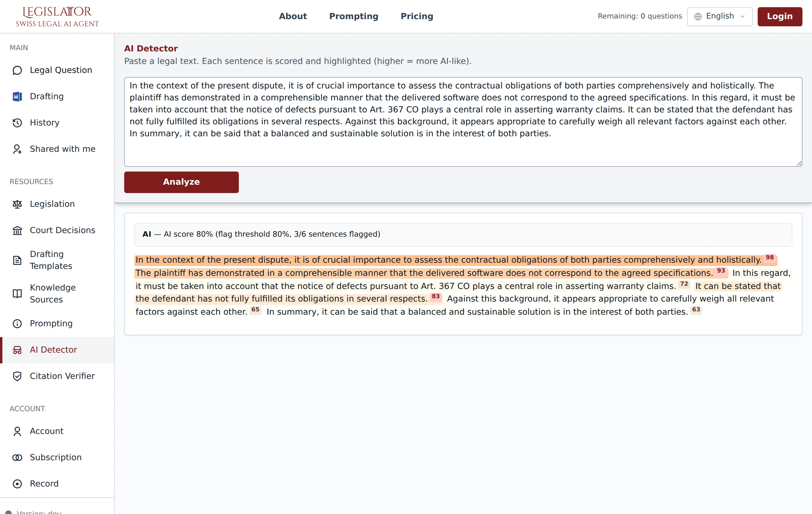Viewport: 812px width, 514px height.
Task: Go to Pricing in top navigation
Action: point(417,16)
